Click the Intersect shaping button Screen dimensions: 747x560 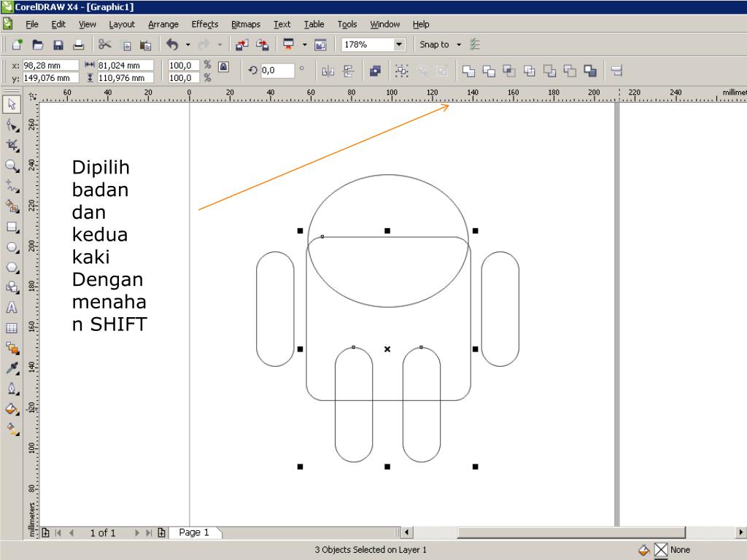coord(509,71)
